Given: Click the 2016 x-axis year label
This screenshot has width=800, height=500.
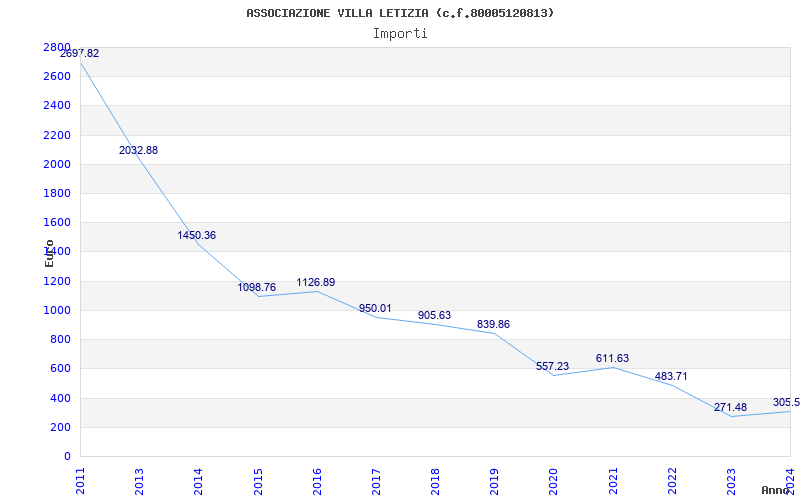Looking at the screenshot, I should pyautogui.click(x=317, y=481).
